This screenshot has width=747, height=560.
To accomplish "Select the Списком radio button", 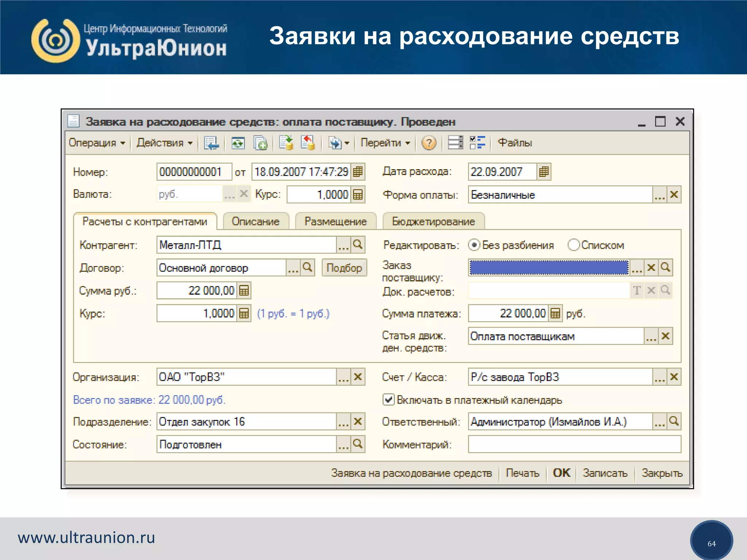I will click(x=573, y=245).
